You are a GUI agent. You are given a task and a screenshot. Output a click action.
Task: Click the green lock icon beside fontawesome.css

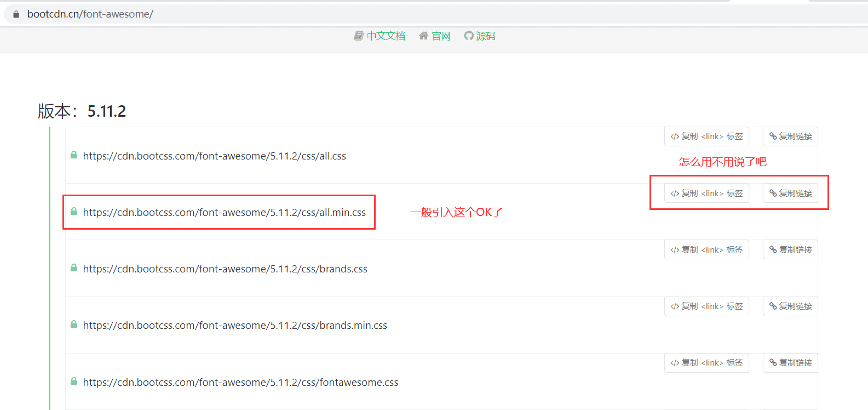74,381
